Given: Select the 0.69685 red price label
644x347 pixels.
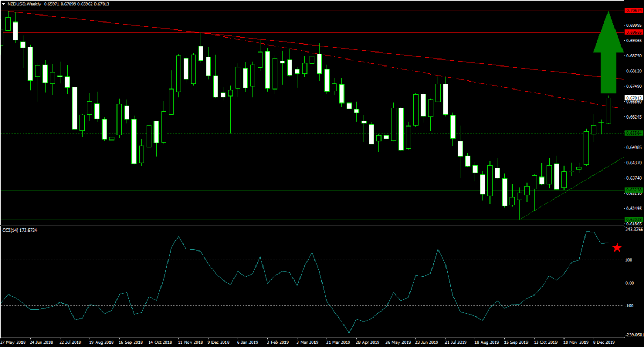Looking at the screenshot, I should coord(634,32).
